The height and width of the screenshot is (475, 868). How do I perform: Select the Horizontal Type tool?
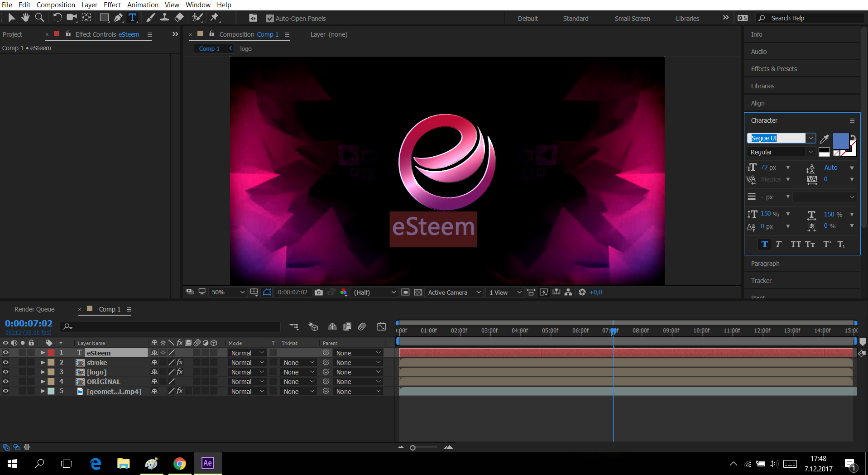[x=133, y=18]
